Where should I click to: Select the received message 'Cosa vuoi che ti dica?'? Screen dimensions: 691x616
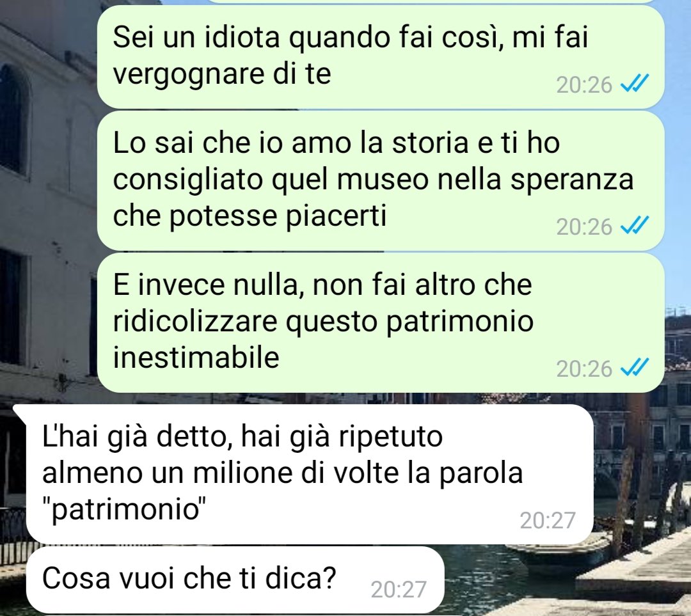pyautogui.click(x=235, y=580)
